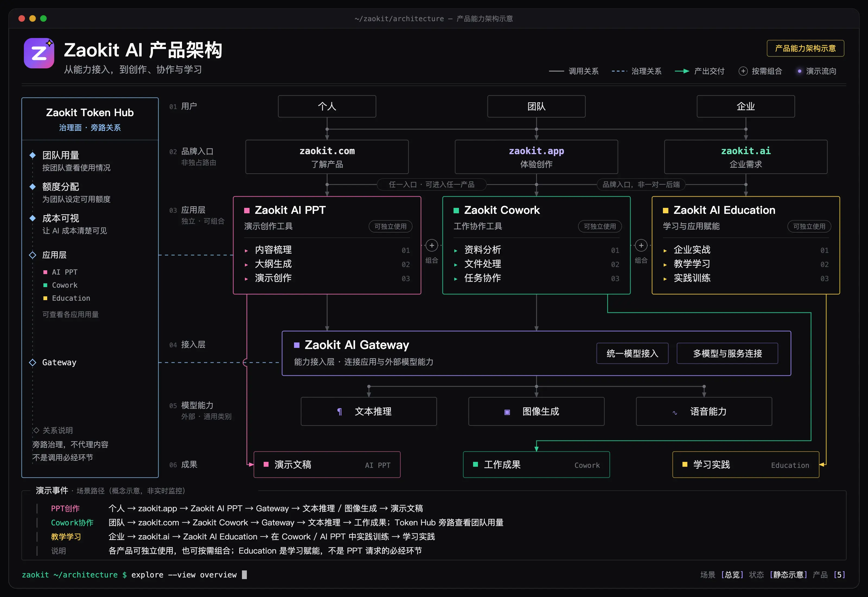Click the 工作成果 output box

(x=536, y=465)
